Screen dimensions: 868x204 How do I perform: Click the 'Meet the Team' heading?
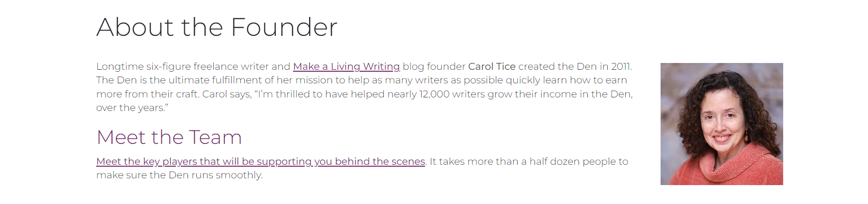169,138
